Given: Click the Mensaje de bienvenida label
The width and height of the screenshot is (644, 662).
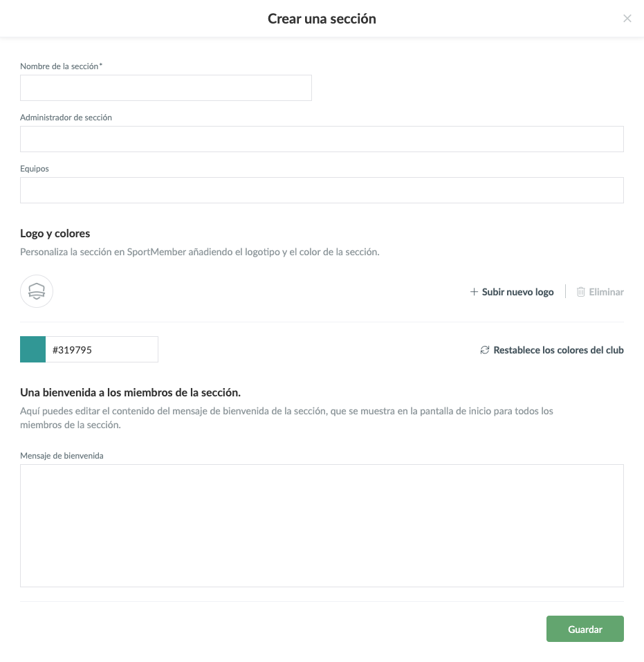Looking at the screenshot, I should pyautogui.click(x=62, y=456).
